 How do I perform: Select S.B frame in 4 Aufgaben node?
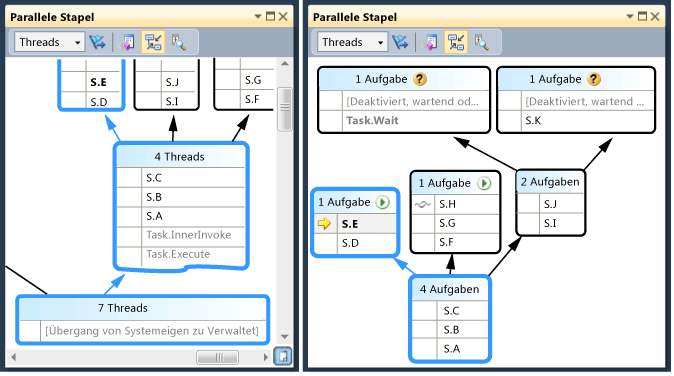pyautogui.click(x=450, y=330)
